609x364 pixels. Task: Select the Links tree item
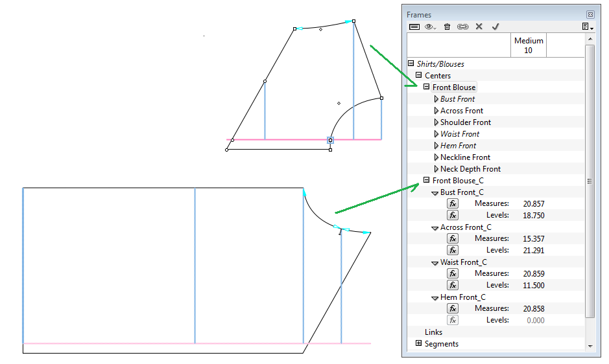pyautogui.click(x=433, y=332)
